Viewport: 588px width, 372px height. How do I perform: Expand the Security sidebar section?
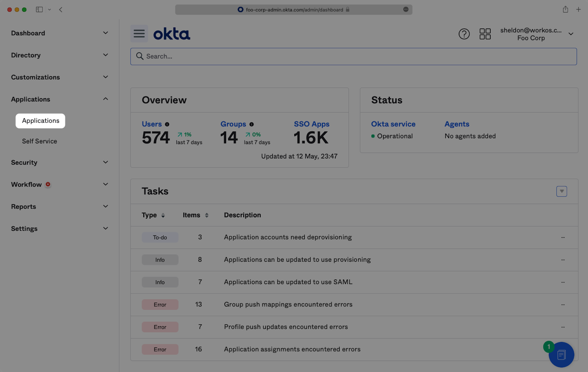pyautogui.click(x=105, y=162)
